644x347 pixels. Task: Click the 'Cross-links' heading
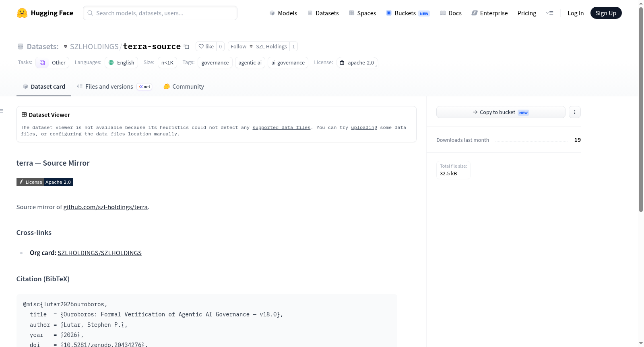[34, 233]
